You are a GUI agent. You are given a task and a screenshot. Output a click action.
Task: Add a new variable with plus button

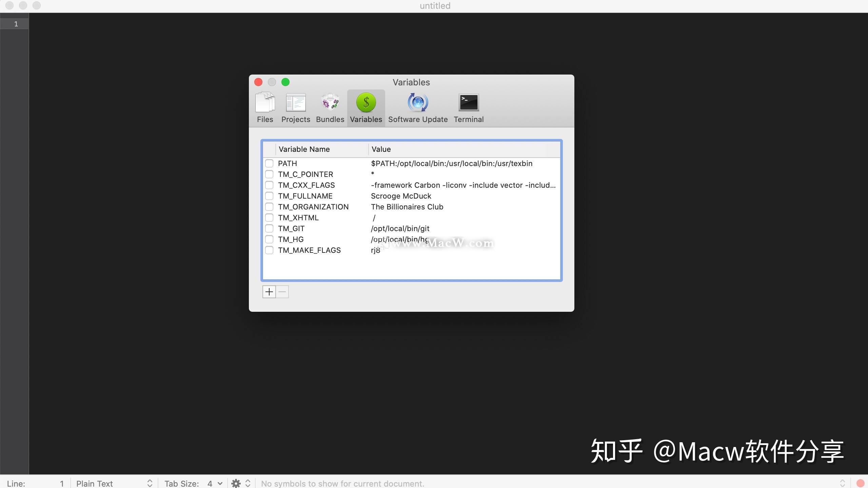point(269,291)
